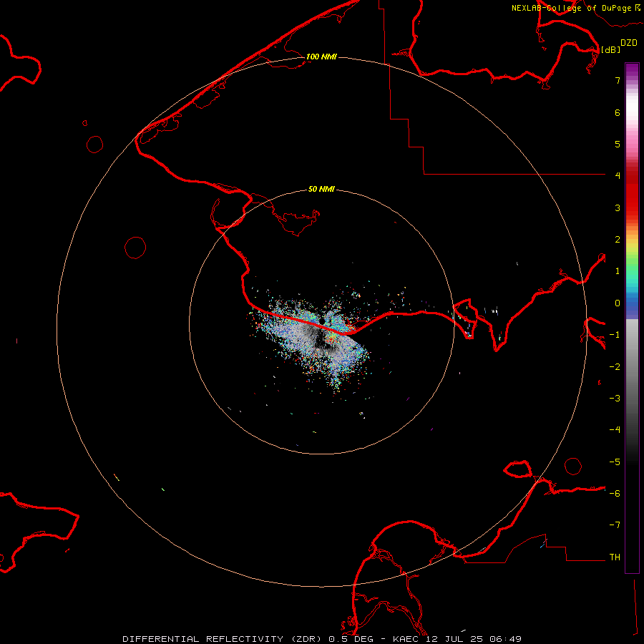Click the 6 value on the color scale

[x=618, y=112]
